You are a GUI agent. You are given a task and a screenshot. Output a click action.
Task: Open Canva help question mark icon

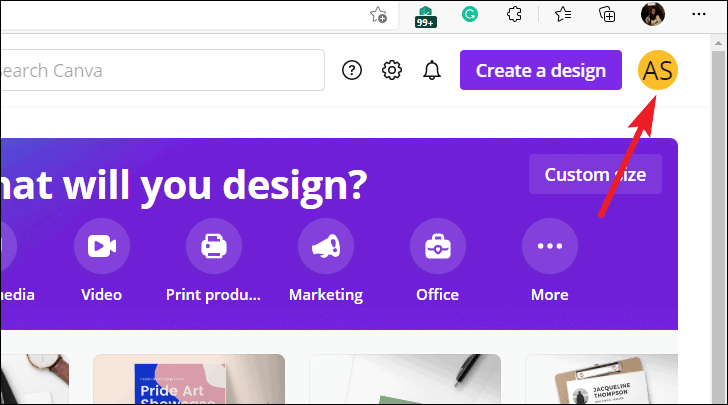click(x=351, y=71)
